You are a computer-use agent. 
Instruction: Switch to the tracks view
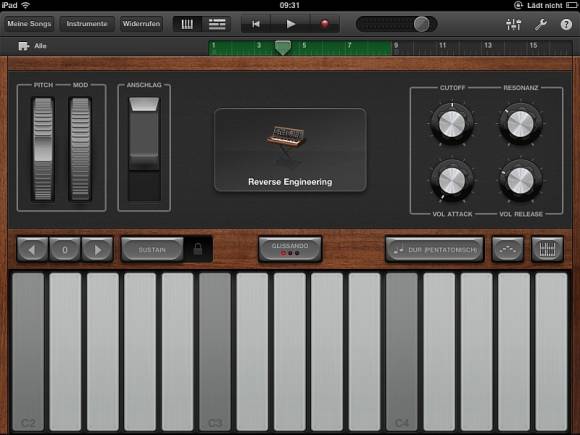[217, 24]
